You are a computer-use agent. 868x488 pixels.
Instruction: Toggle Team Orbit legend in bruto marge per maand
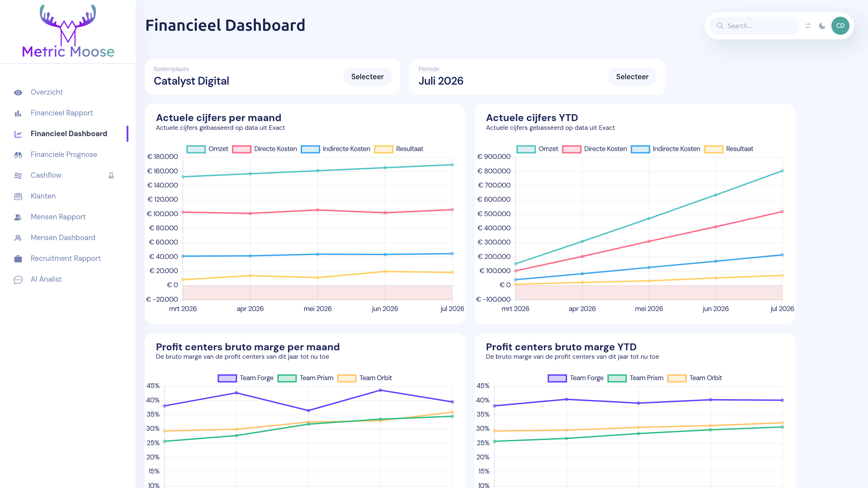(365, 378)
